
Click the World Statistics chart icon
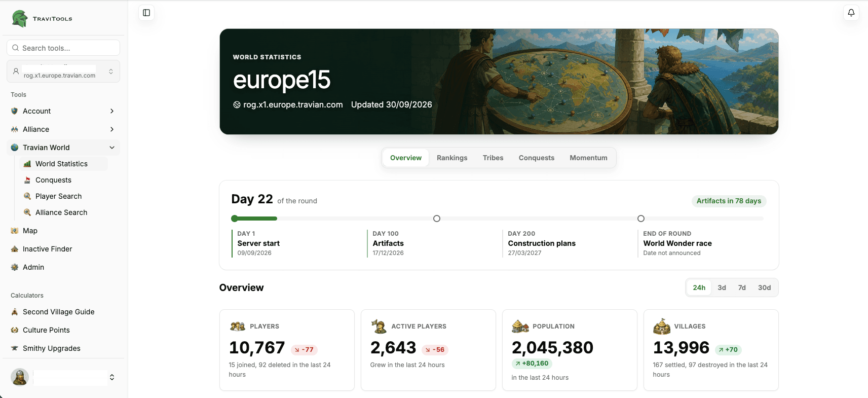(27, 164)
